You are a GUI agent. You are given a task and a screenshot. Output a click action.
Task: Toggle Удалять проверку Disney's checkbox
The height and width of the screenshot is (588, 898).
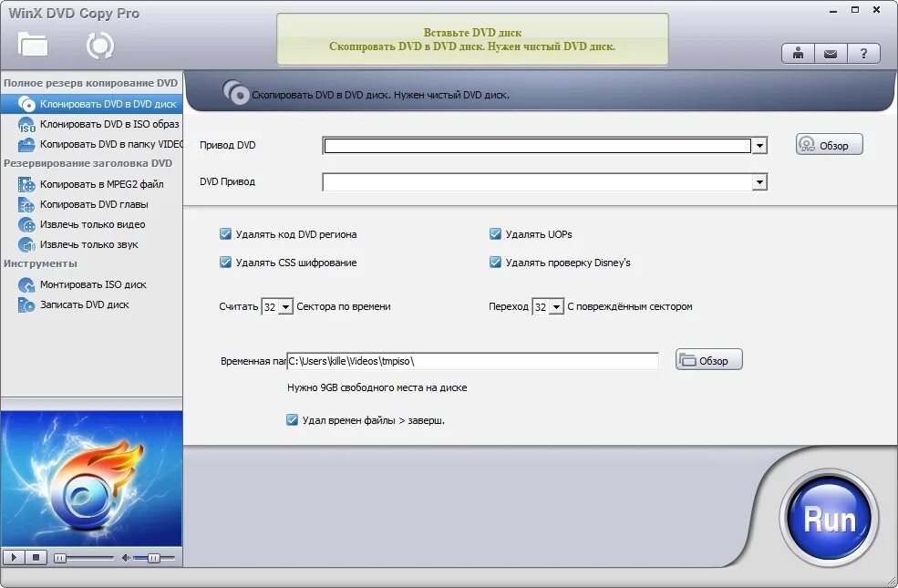coord(495,263)
